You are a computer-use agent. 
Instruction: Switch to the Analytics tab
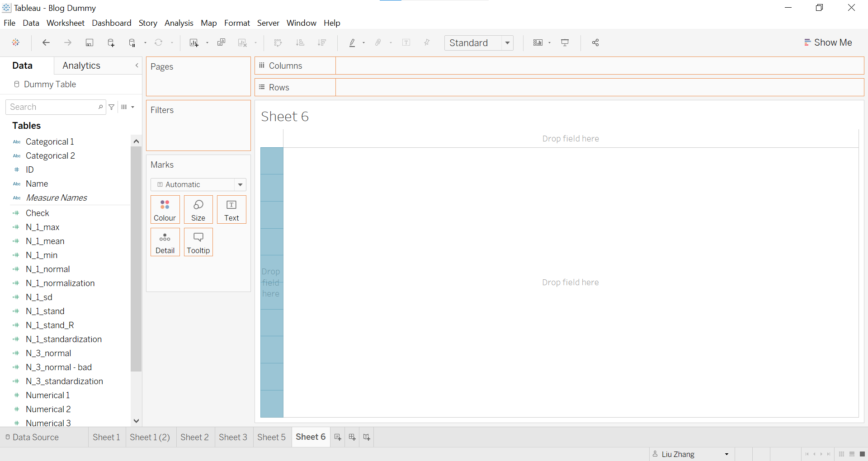pos(81,66)
